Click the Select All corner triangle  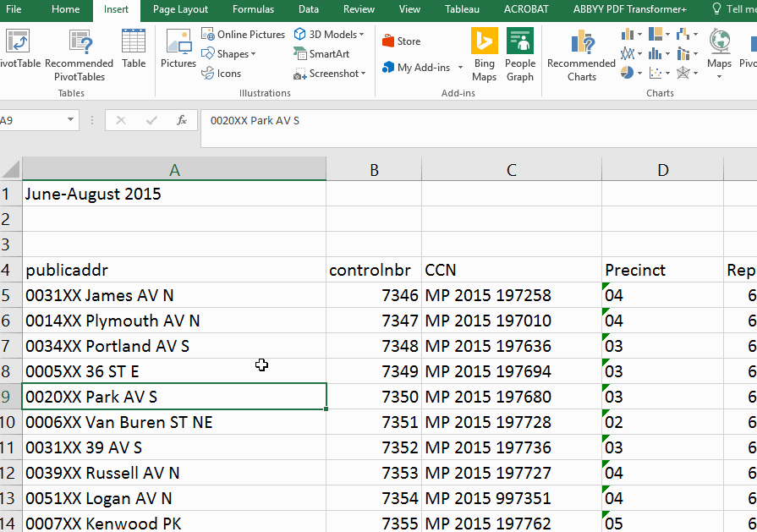11,169
